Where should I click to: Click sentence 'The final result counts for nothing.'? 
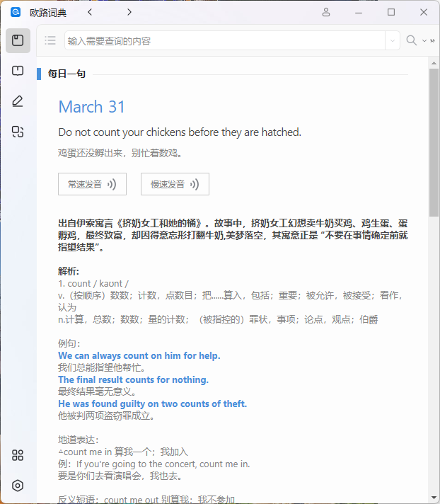coord(133,379)
